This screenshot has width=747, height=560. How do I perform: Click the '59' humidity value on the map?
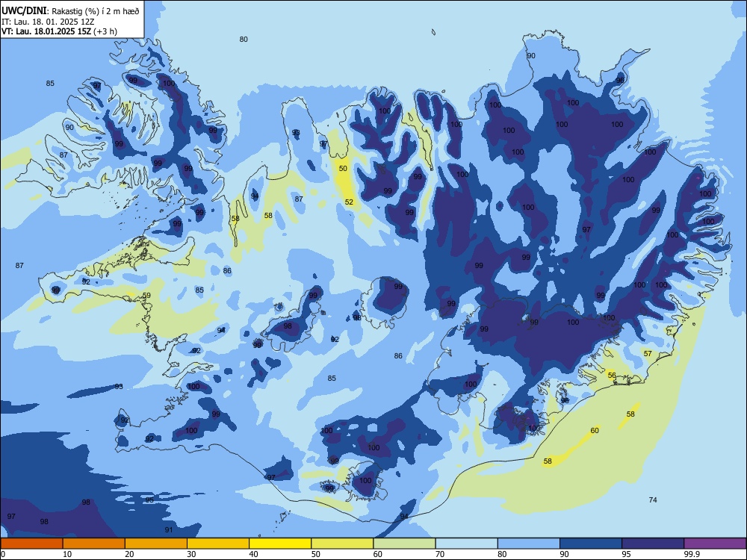(146, 295)
